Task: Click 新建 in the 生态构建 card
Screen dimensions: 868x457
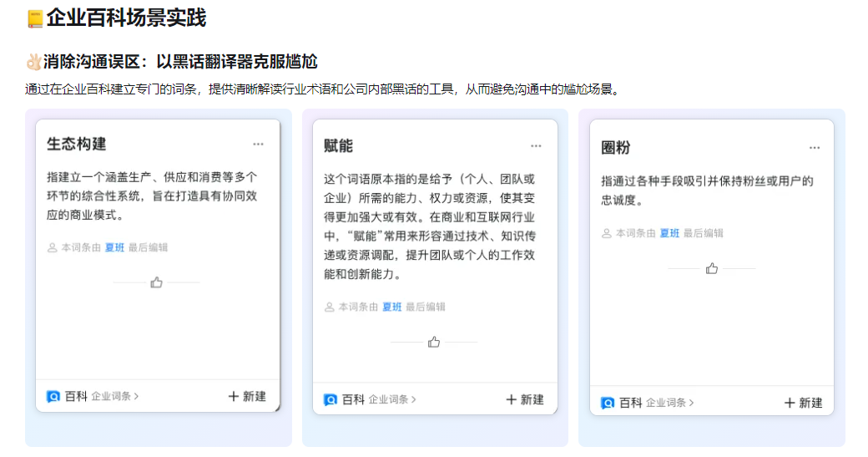Action: (x=247, y=397)
